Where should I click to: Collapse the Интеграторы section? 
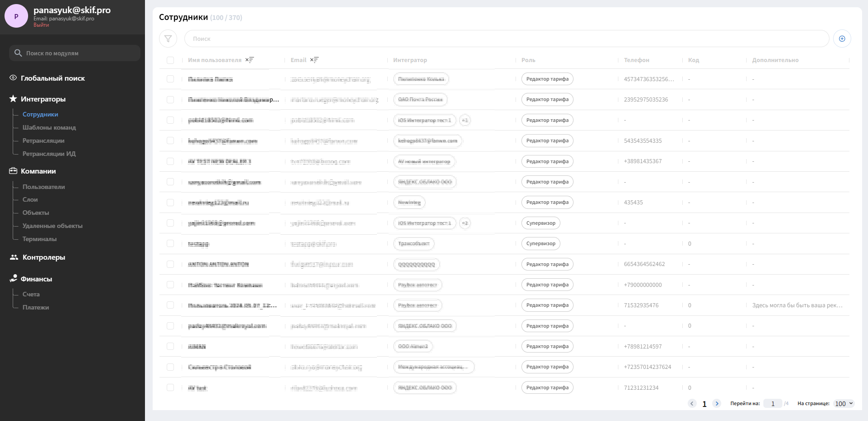(43, 99)
